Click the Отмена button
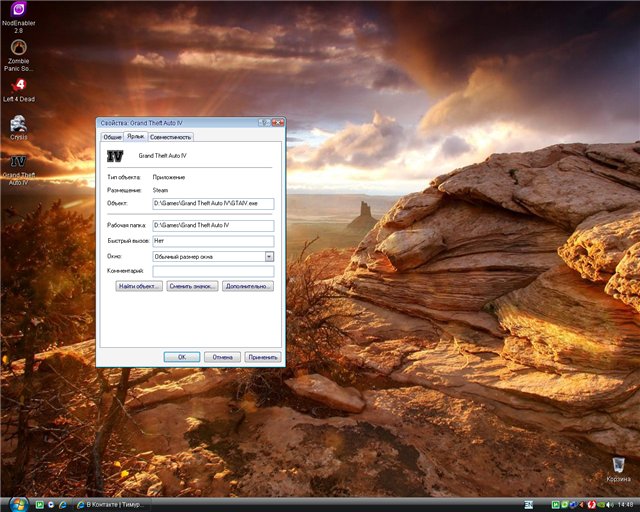Screen dimensions: 640x512 click(222, 357)
